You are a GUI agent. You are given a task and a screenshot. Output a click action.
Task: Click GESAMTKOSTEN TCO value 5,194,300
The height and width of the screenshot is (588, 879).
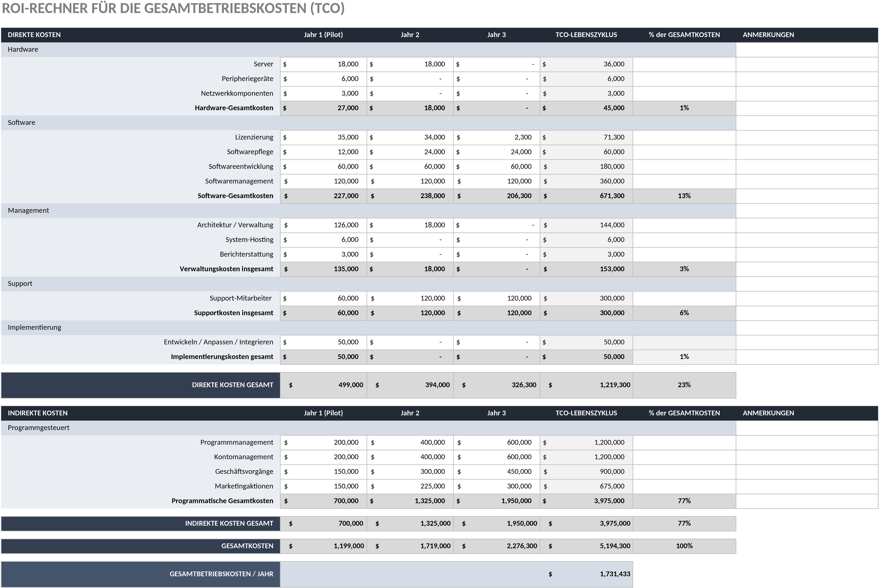coord(586,546)
